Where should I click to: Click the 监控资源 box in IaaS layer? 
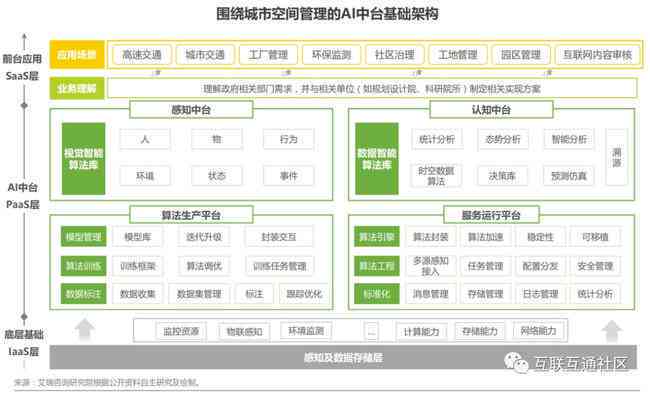pyautogui.click(x=181, y=331)
